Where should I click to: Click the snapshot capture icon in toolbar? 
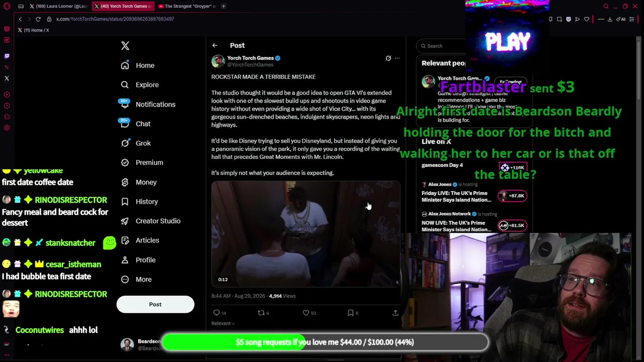point(559,19)
